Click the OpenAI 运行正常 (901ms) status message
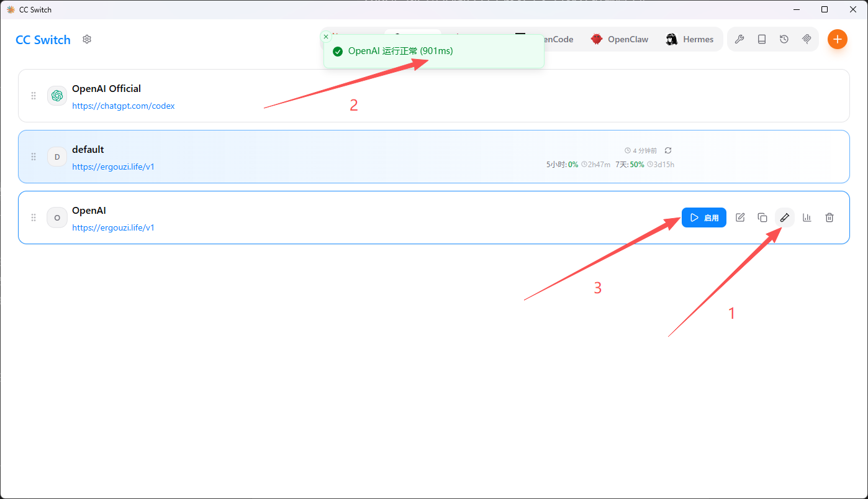Image resolution: width=868 pixels, height=499 pixels. coord(400,51)
